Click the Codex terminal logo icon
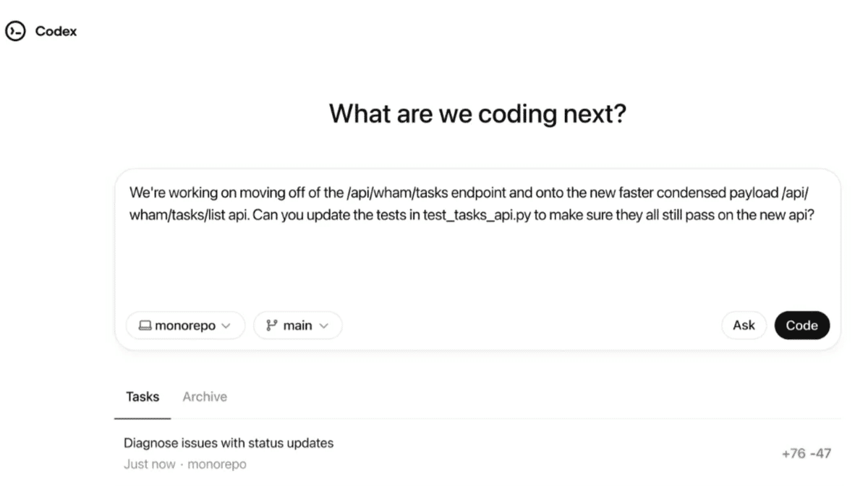Viewport: 868px width, 486px height. point(15,31)
